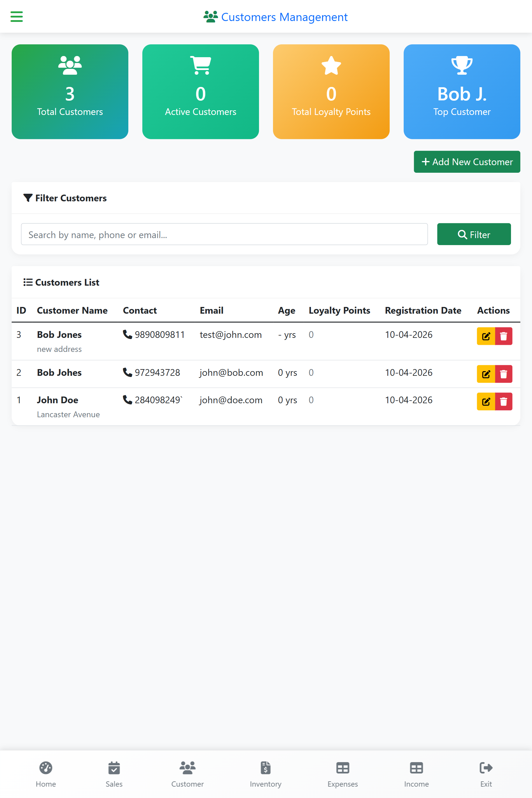Click Customers Management title link

point(284,17)
